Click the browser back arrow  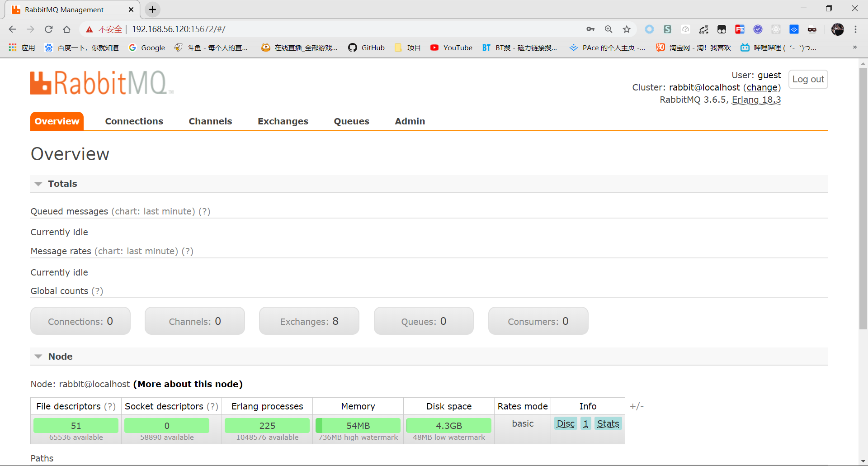(12, 29)
